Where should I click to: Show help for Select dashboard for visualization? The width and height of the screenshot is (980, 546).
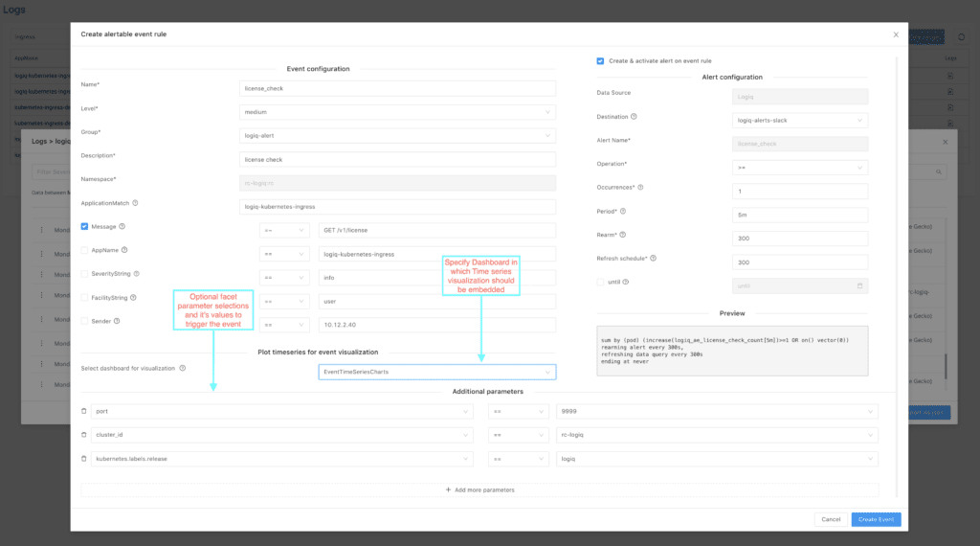(183, 369)
